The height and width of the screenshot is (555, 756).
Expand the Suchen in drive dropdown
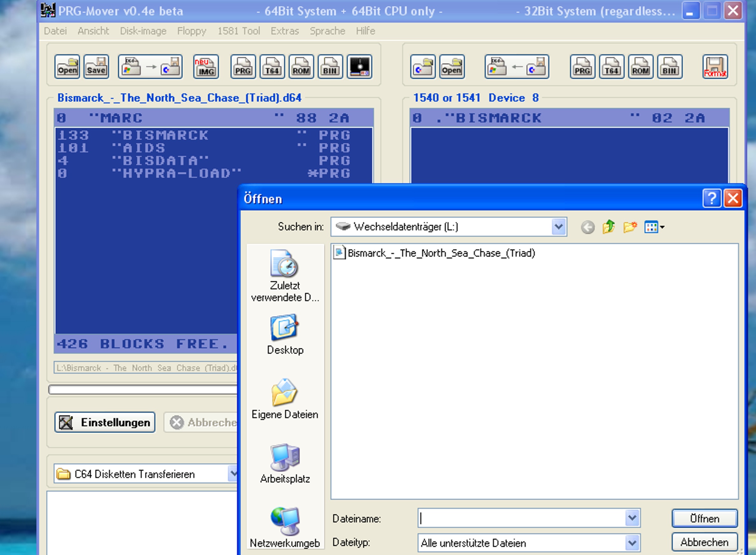558,227
